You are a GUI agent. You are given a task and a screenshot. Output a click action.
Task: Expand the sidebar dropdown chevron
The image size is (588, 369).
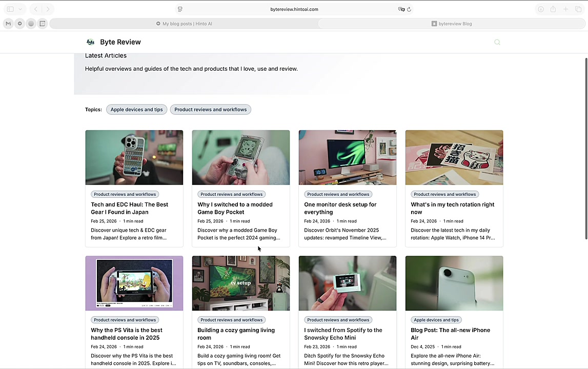click(21, 9)
